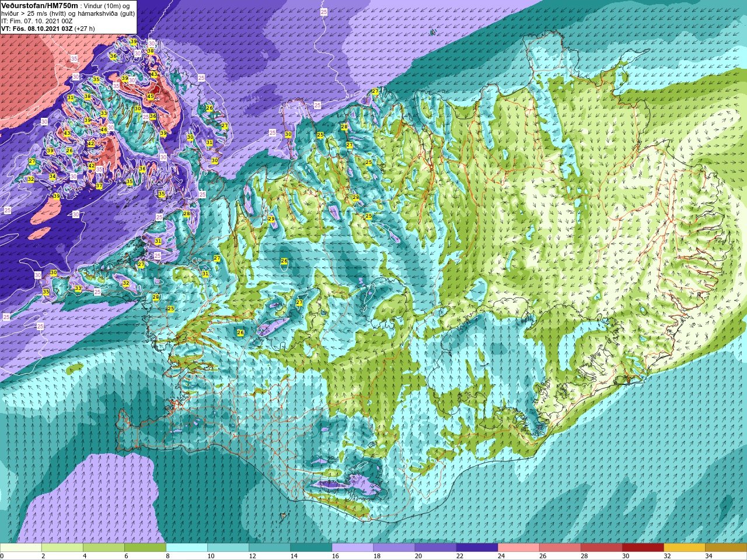Pick the salmon 26–28 m/s legend swatch
Viewport: 747px width, 560px height.
[560, 548]
